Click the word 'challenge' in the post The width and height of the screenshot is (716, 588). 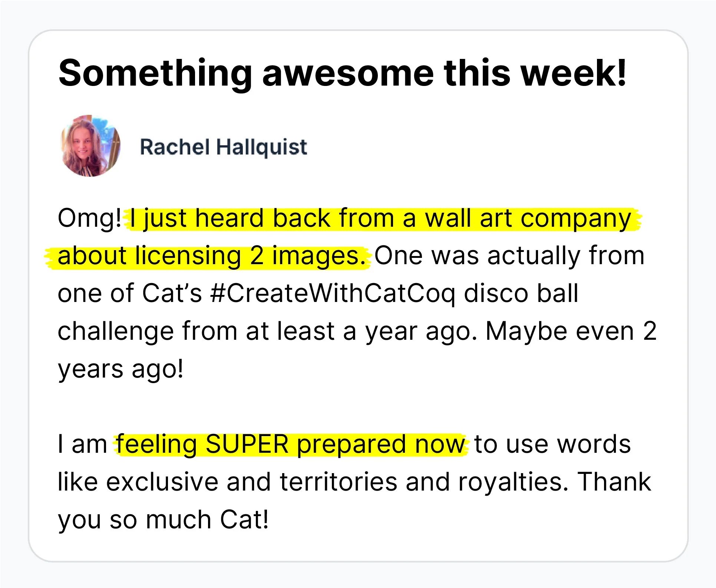click(116, 332)
